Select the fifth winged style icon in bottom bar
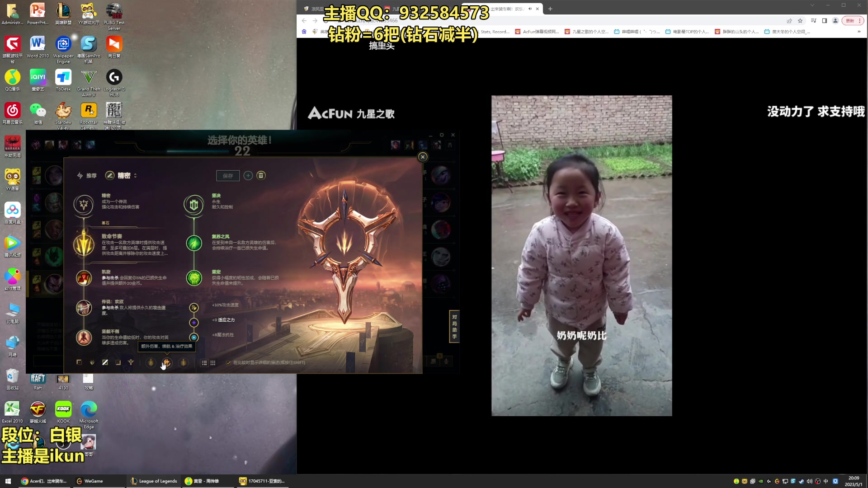Screen dimensions: 868x488 (x=131, y=362)
